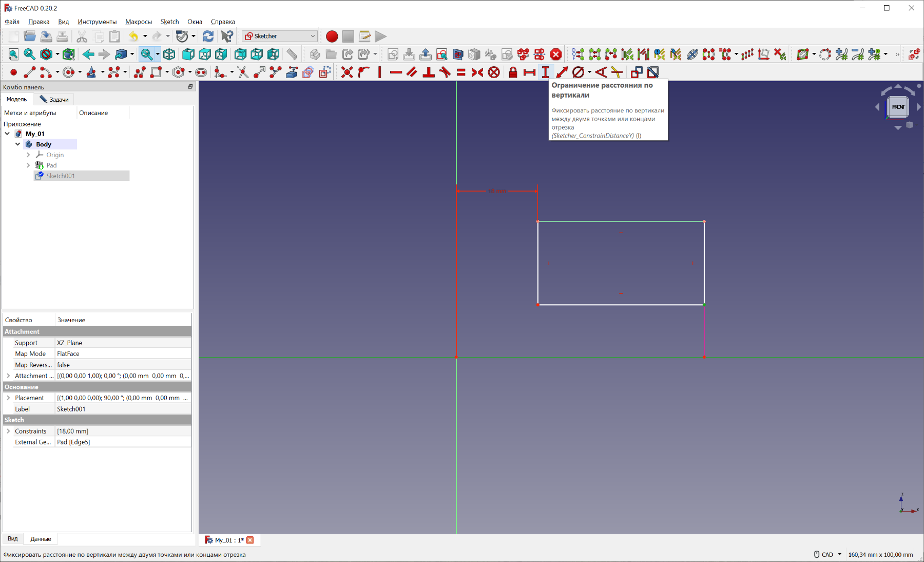Open the Макросы menu
This screenshot has width=924, height=562.
click(x=139, y=22)
